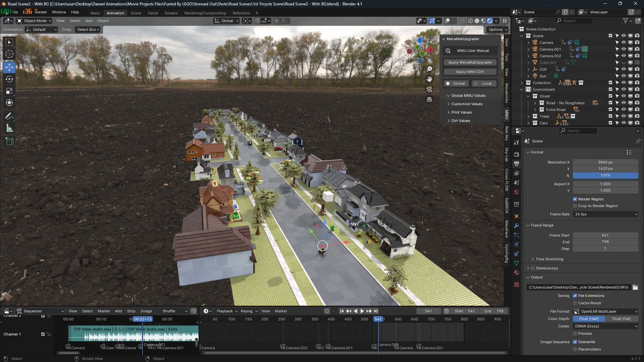The height and width of the screenshot is (362, 644).
Task: Select the Add Cube tool
Action: pyautogui.click(x=9, y=142)
